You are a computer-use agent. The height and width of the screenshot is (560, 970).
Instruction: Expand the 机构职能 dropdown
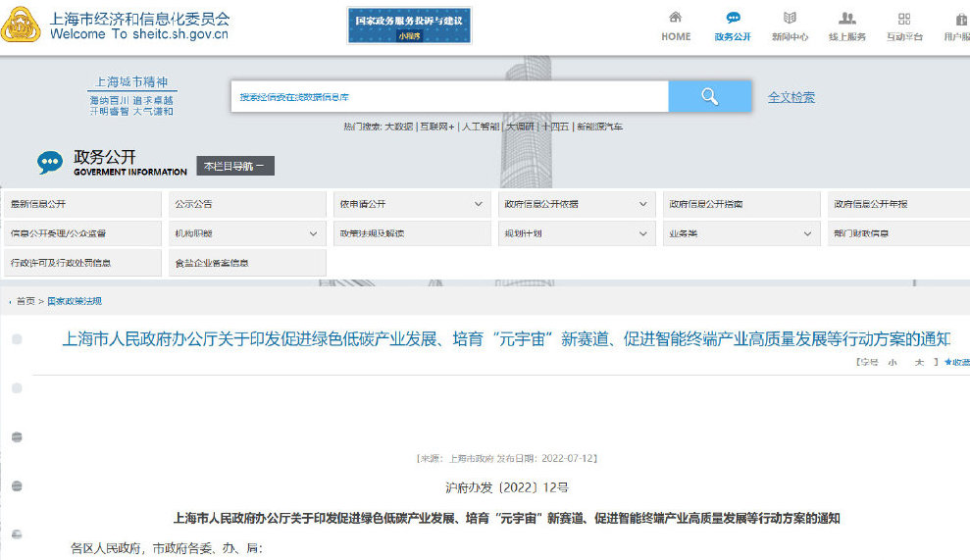pyautogui.click(x=313, y=233)
